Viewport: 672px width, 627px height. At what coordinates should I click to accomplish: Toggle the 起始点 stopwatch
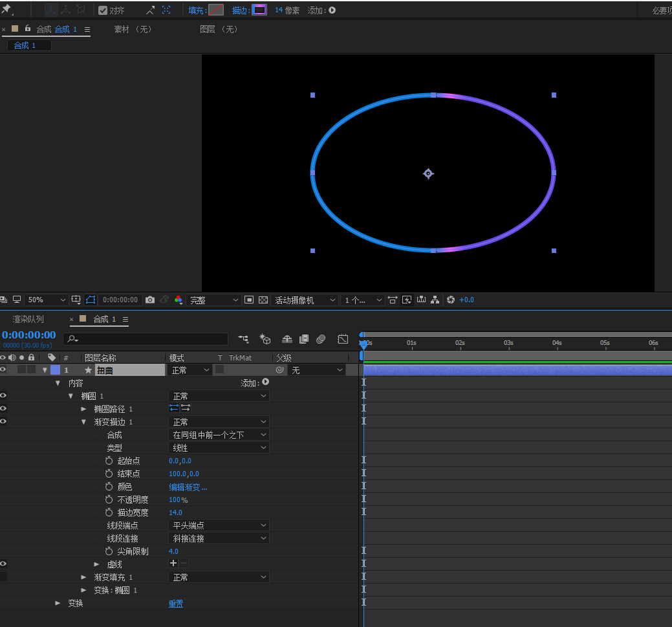(109, 461)
